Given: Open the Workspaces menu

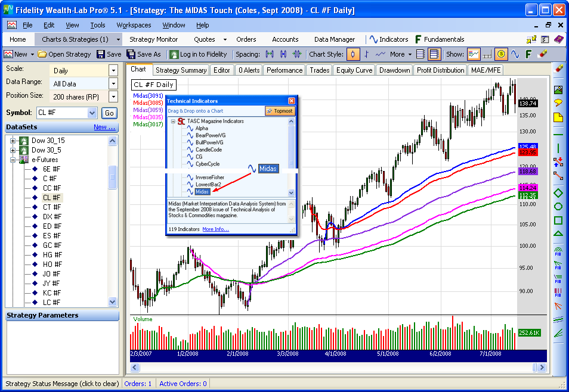Looking at the screenshot, I should coord(134,25).
